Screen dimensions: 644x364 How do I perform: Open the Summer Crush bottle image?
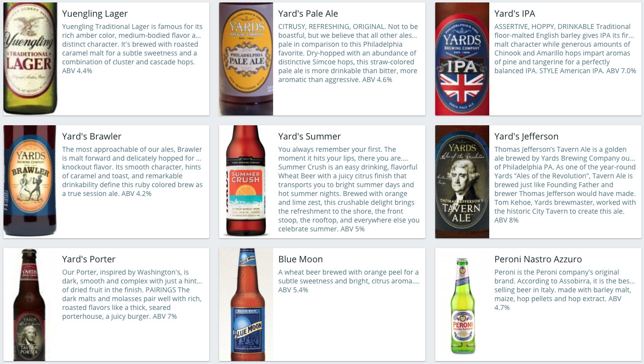pyautogui.click(x=246, y=181)
